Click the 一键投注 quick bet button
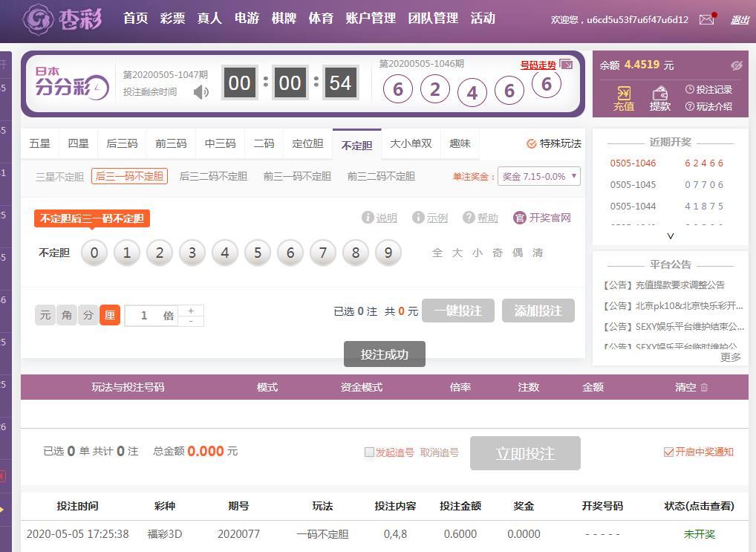The width and height of the screenshot is (756, 552). 458,311
